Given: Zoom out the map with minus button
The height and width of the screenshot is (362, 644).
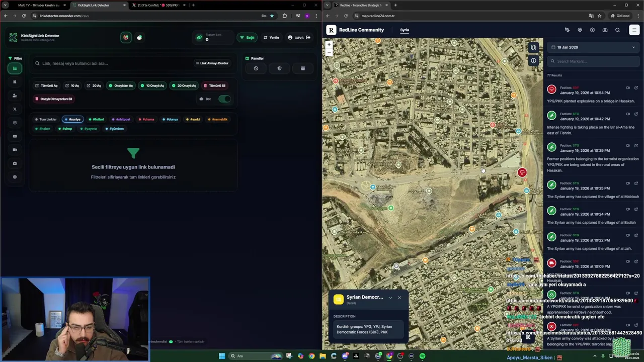Looking at the screenshot, I should tap(329, 52).
